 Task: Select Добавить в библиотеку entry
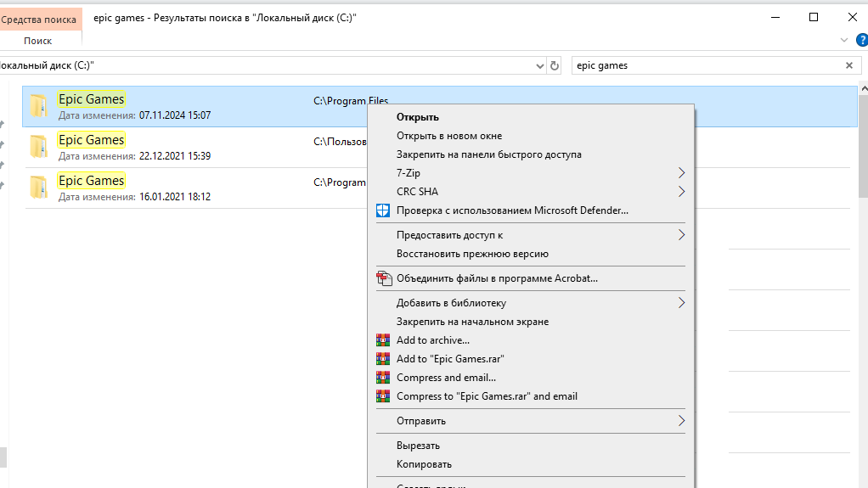[451, 303]
